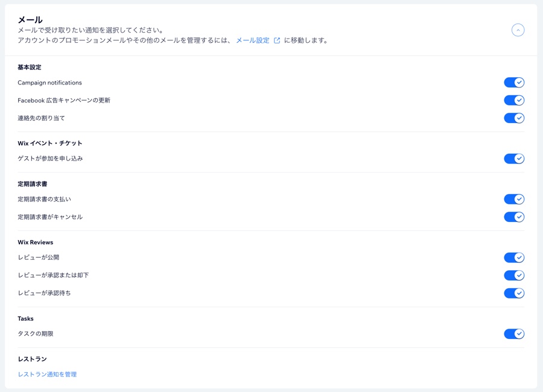Image resolution: width=543 pixels, height=392 pixels.
Task: Click the external link icon next to メール設定
Action: 277,40
